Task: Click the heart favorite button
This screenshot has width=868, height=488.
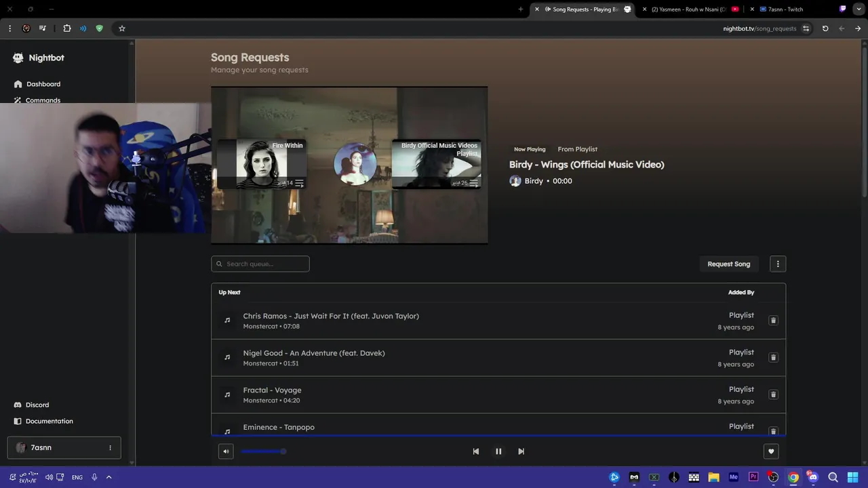Action: pyautogui.click(x=771, y=451)
